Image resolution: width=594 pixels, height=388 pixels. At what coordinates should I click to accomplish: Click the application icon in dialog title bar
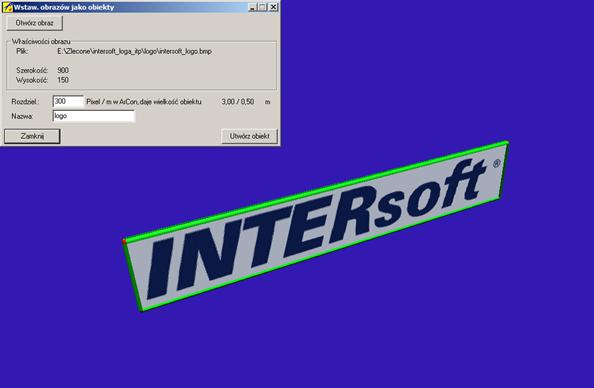7,7
